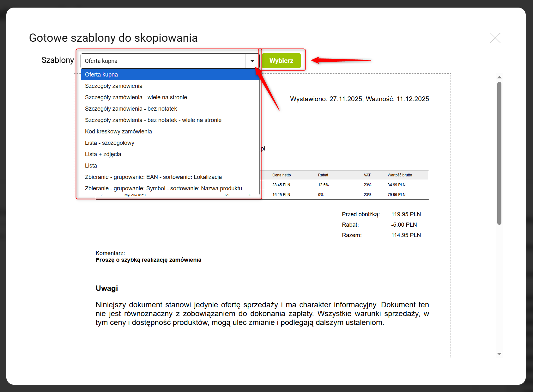Pick Szczegóły zamówienia - bez notatek
Viewport: 533px width, 392px height.
pyautogui.click(x=131, y=109)
